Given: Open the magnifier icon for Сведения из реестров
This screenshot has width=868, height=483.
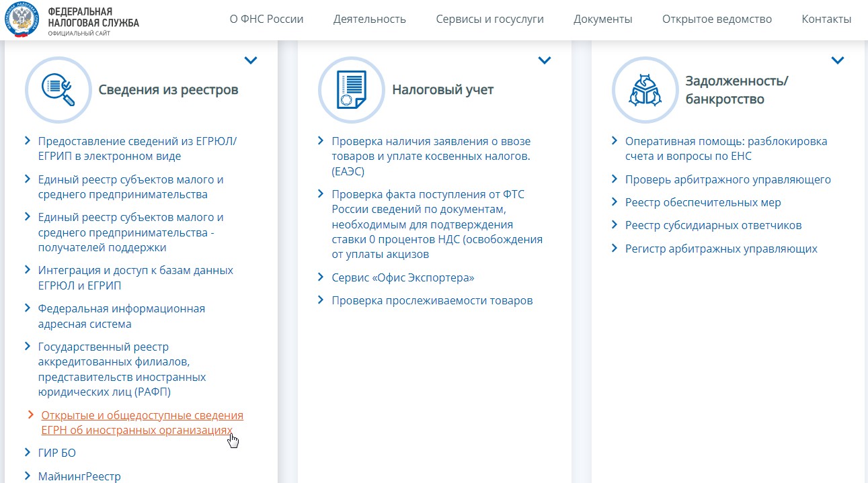Looking at the screenshot, I should coord(59,89).
